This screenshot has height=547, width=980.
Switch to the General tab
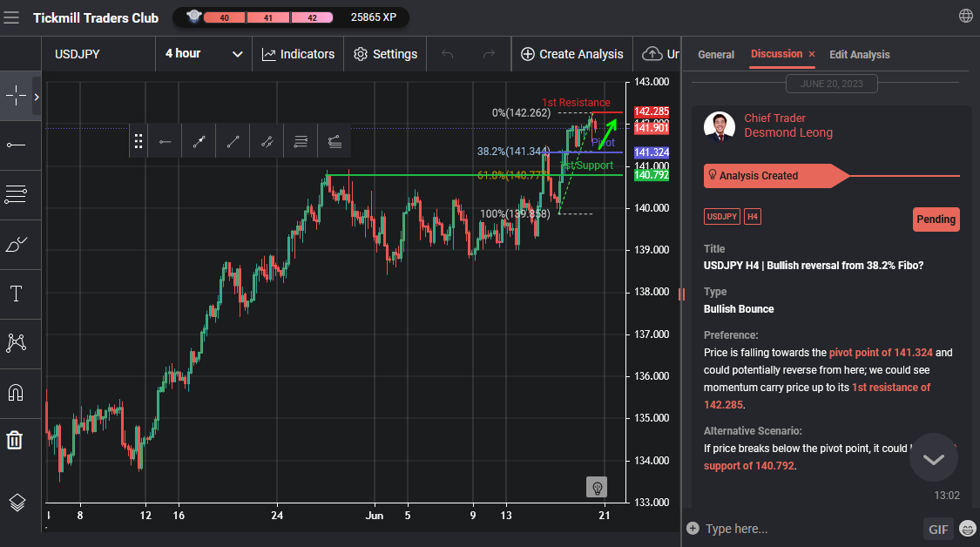click(716, 54)
